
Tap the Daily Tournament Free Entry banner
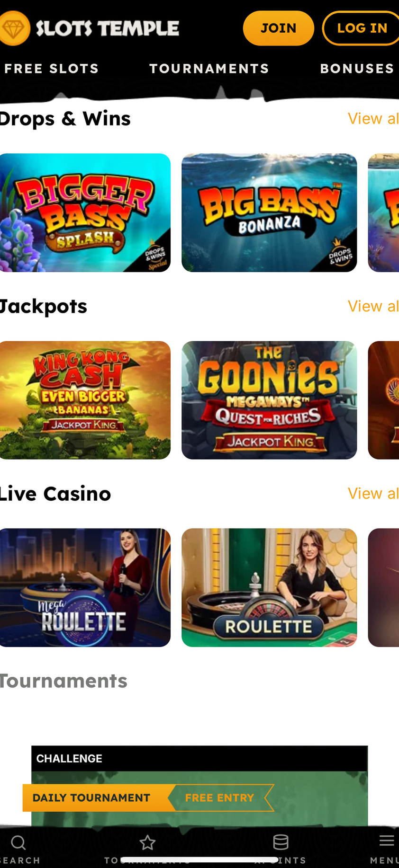(x=148, y=798)
